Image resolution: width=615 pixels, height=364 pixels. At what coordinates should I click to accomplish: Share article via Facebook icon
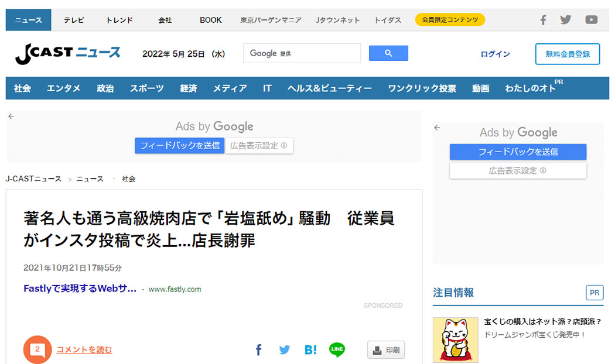tap(258, 350)
